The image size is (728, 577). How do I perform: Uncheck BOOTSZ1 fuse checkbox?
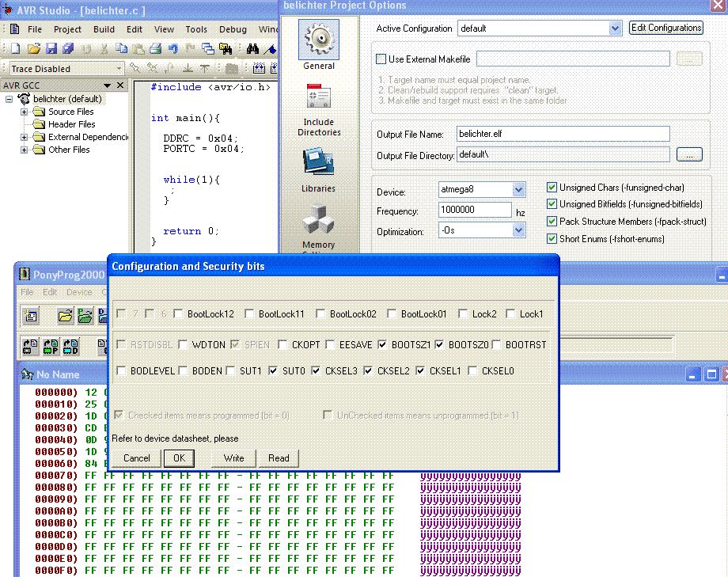tap(382, 345)
